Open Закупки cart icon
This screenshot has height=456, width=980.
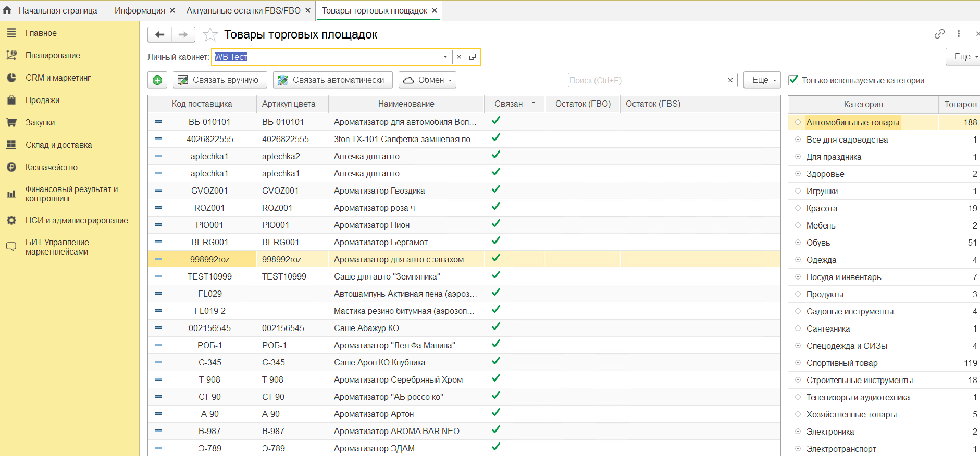11,122
